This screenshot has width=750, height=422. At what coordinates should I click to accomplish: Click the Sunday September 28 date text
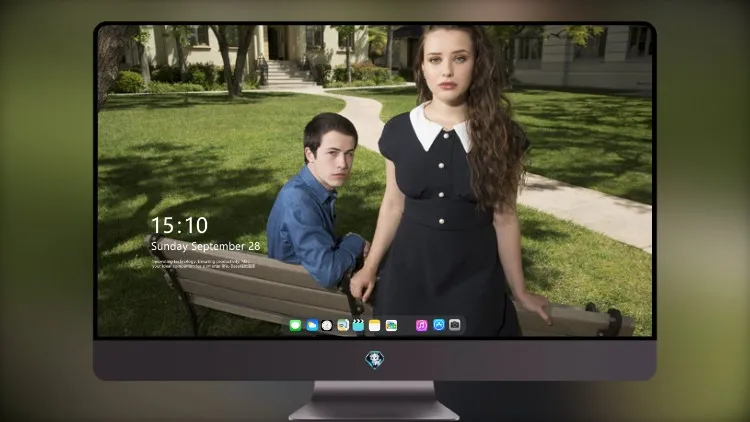[206, 246]
